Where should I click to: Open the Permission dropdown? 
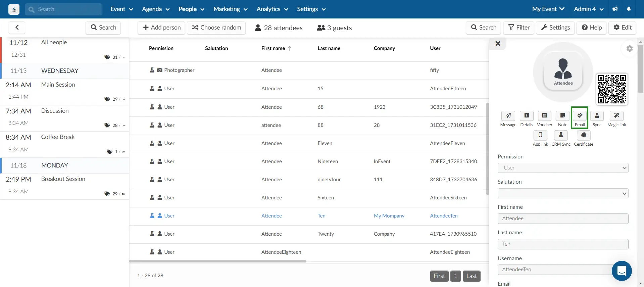[x=563, y=168]
